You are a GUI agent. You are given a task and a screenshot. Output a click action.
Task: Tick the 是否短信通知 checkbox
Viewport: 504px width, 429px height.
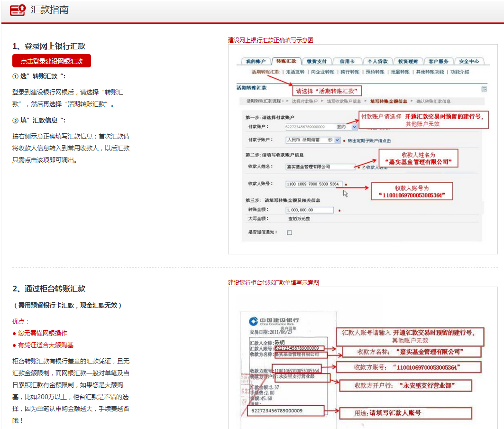(x=289, y=233)
